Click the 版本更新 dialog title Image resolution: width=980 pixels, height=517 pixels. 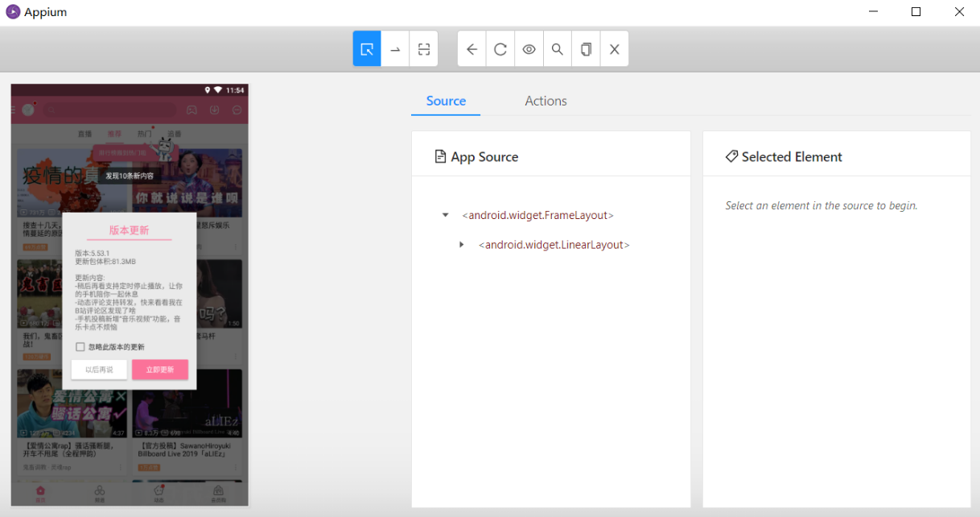[130, 230]
